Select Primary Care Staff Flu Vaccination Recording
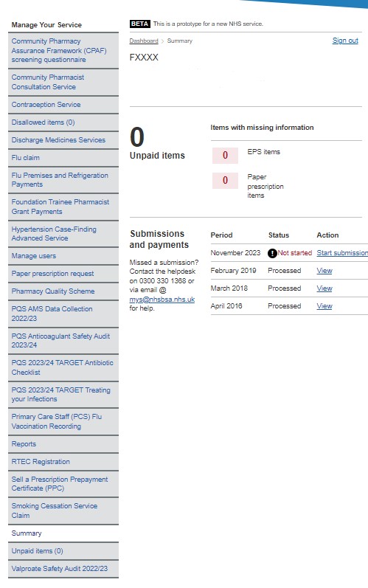The width and height of the screenshot is (368, 588). 63,421
